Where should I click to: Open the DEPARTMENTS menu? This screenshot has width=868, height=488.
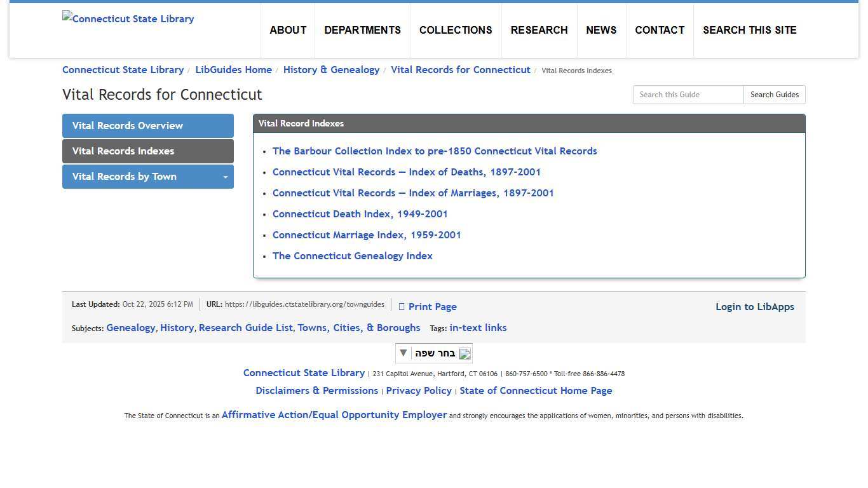(x=362, y=30)
